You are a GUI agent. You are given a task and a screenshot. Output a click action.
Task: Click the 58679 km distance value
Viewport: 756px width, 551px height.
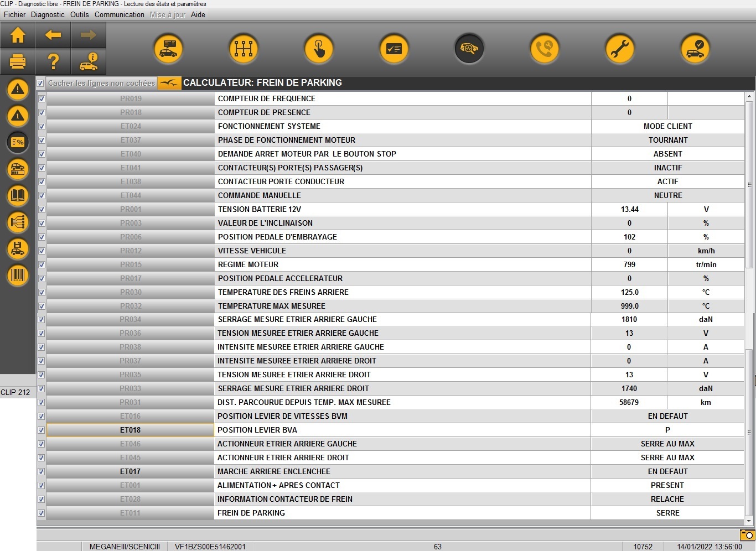(x=629, y=402)
